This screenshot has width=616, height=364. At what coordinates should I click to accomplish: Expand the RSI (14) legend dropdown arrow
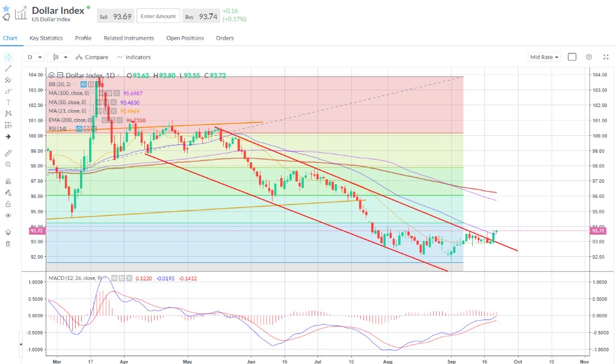pos(71,129)
